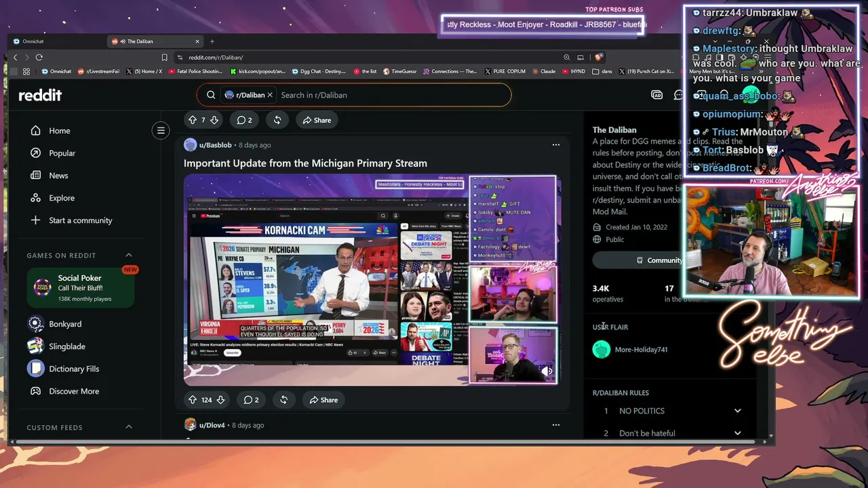Reload the reddit page
868x488 pixels.
[x=39, y=58]
